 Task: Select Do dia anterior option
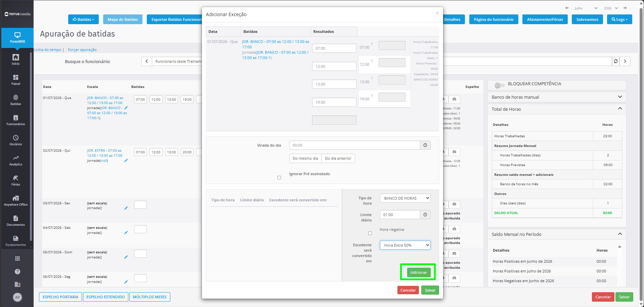click(x=338, y=158)
